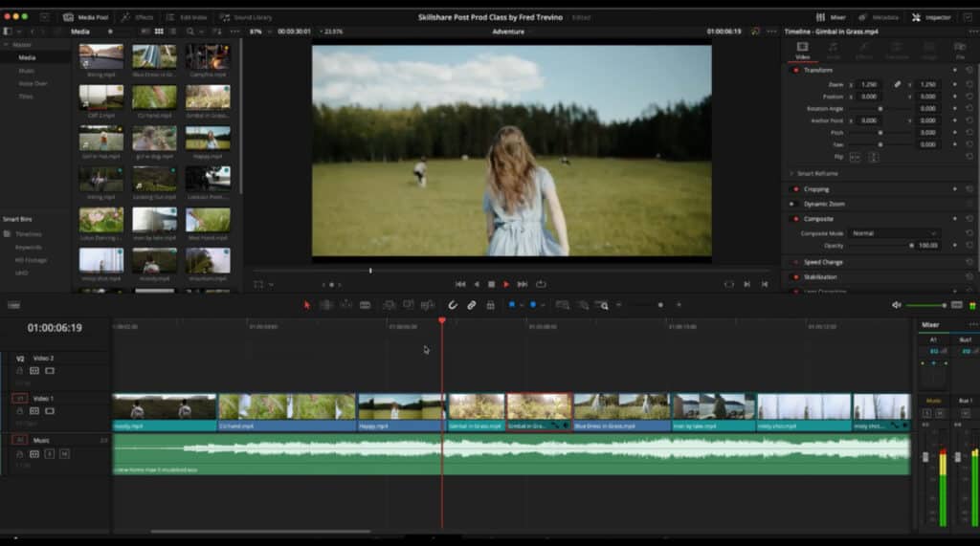Switch media pool to list view
Viewport: 980px width, 546px height.
pos(173,32)
